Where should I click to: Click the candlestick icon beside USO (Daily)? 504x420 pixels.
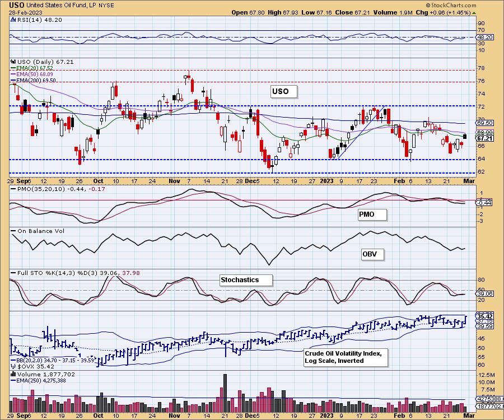tap(13, 62)
